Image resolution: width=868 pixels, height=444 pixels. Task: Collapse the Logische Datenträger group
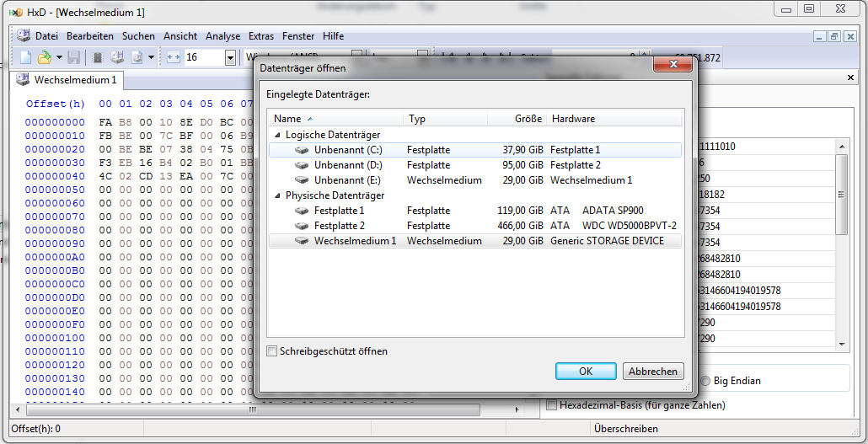point(276,135)
